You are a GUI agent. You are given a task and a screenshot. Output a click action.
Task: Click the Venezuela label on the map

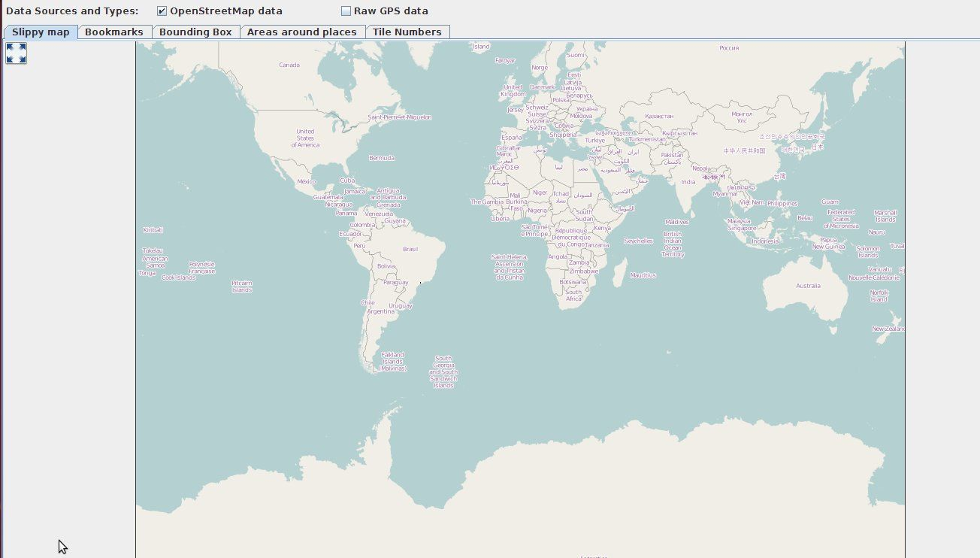[380, 214]
